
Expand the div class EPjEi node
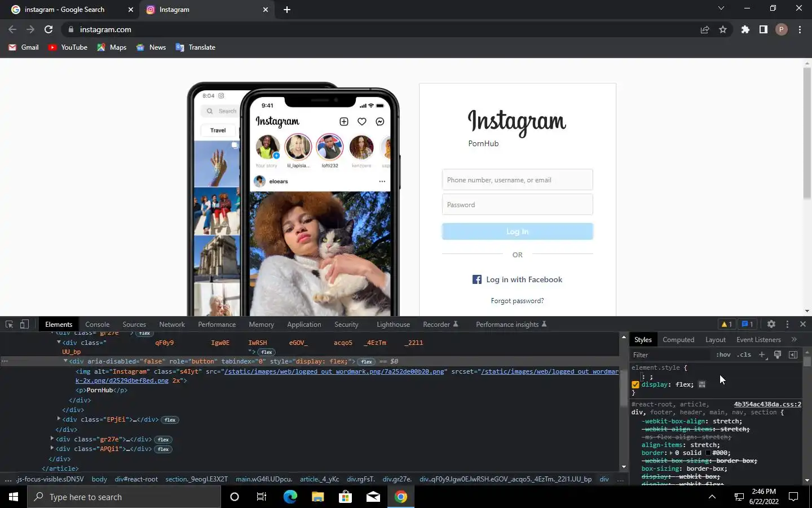click(x=59, y=419)
